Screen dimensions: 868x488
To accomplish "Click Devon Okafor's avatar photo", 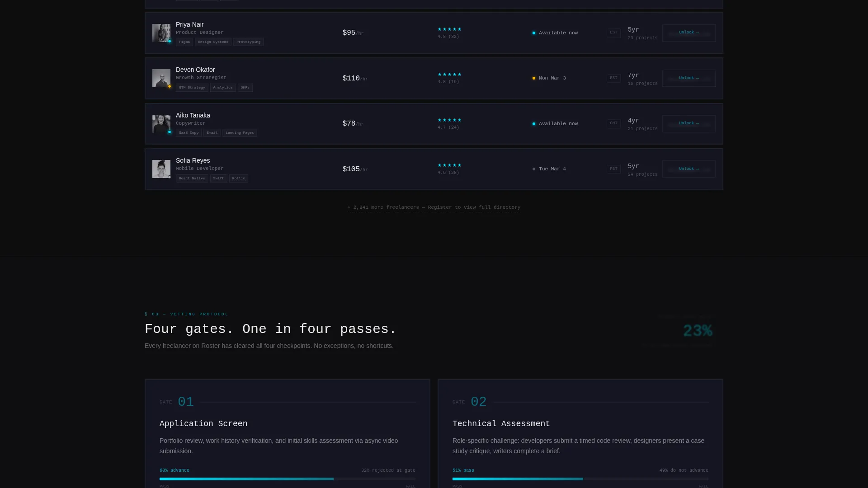I will pyautogui.click(x=161, y=78).
